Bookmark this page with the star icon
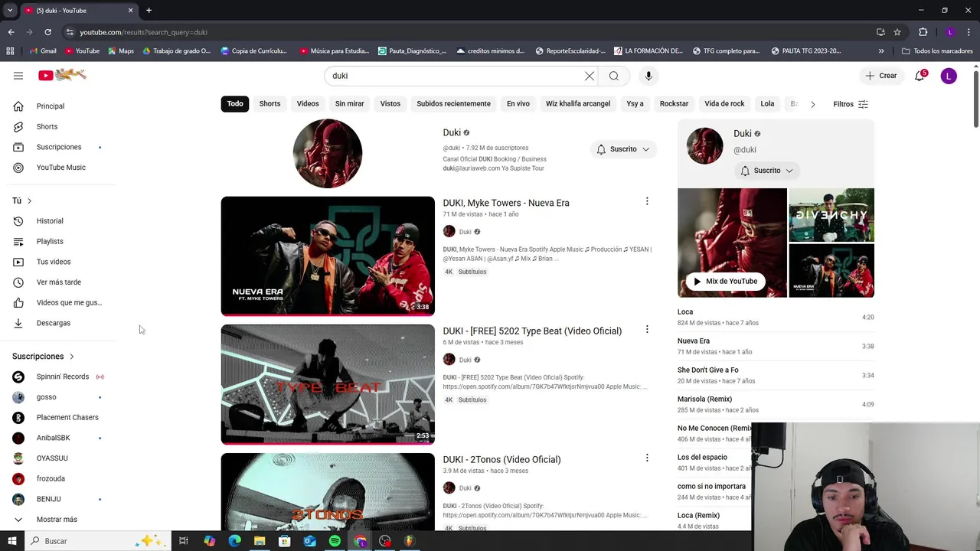 (x=897, y=32)
